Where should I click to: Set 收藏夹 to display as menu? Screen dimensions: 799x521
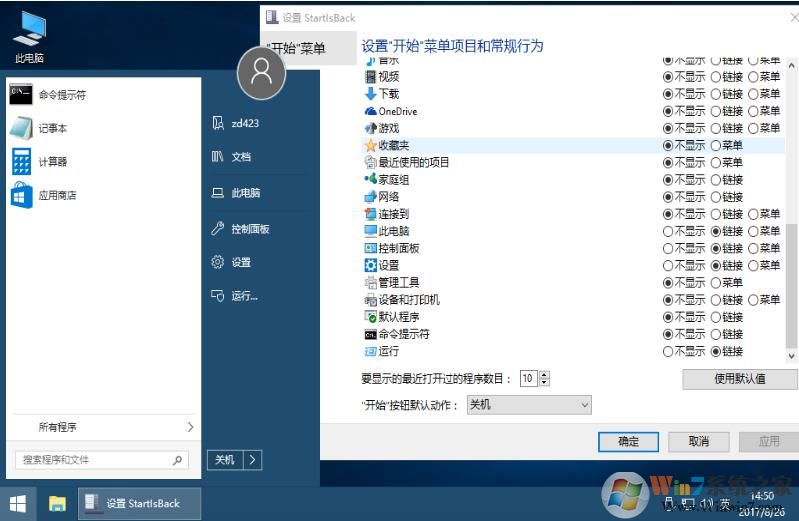pyautogui.click(x=715, y=146)
